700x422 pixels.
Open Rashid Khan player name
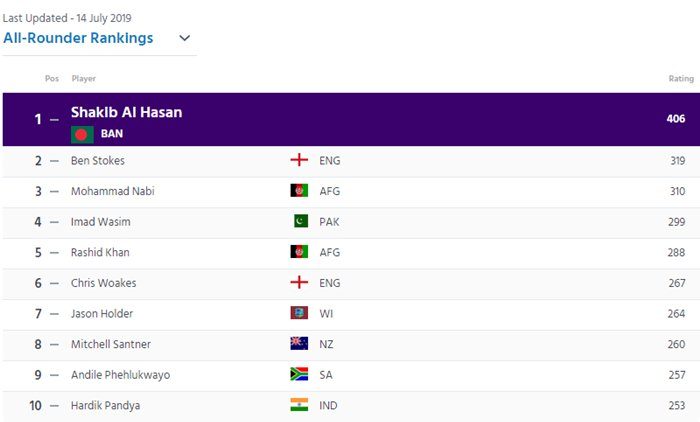pyautogui.click(x=100, y=252)
